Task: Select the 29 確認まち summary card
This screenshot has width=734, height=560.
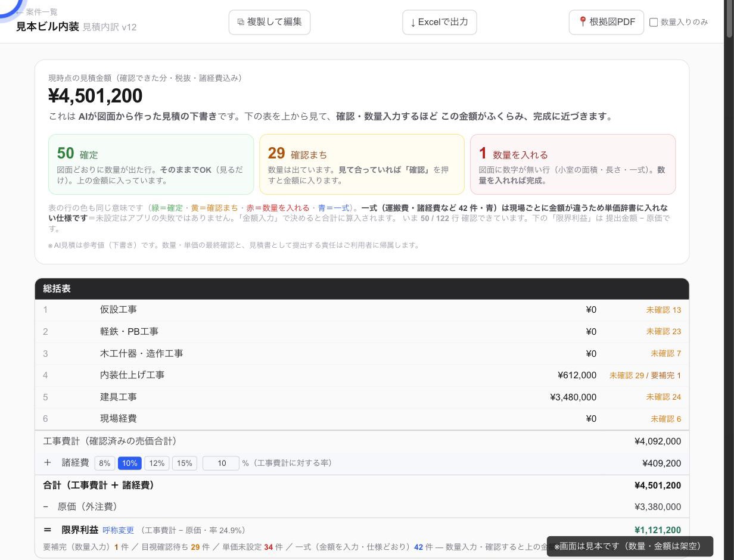Action: [362, 164]
